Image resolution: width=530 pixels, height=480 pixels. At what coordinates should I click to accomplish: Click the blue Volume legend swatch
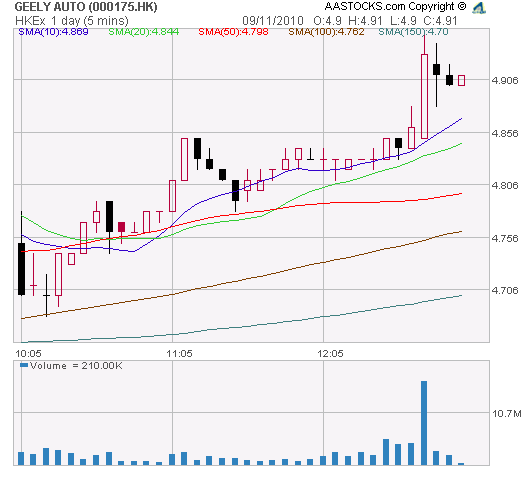[x=24, y=365]
